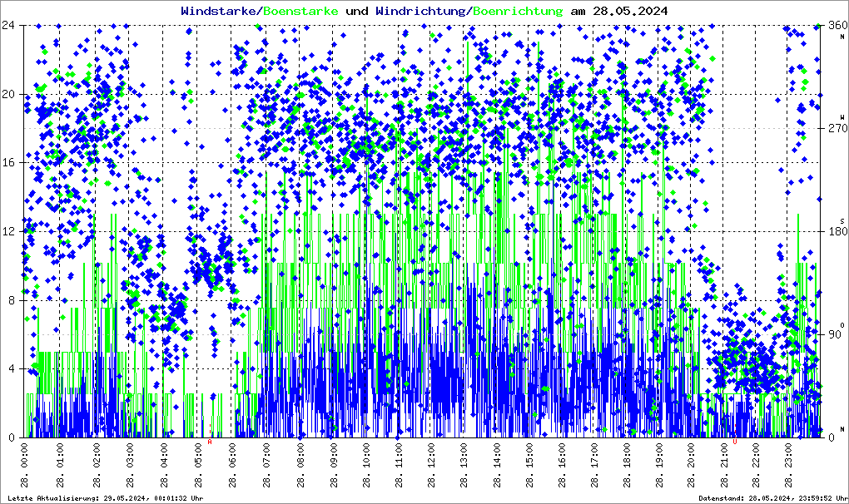Click time axis label '28. 23:00'
849x504 pixels.
pyautogui.click(x=787, y=465)
